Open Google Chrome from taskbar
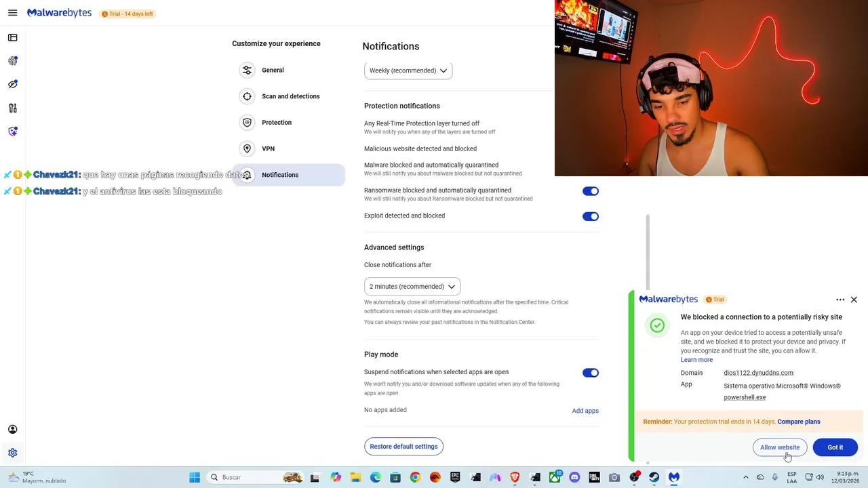Viewport: 868px width, 488px height. pyautogui.click(x=415, y=477)
